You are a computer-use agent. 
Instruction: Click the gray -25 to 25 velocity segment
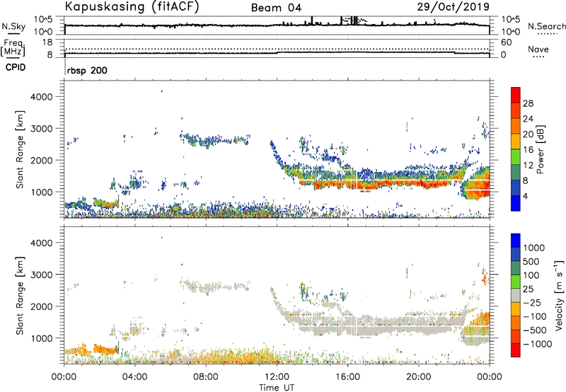pyautogui.click(x=516, y=295)
